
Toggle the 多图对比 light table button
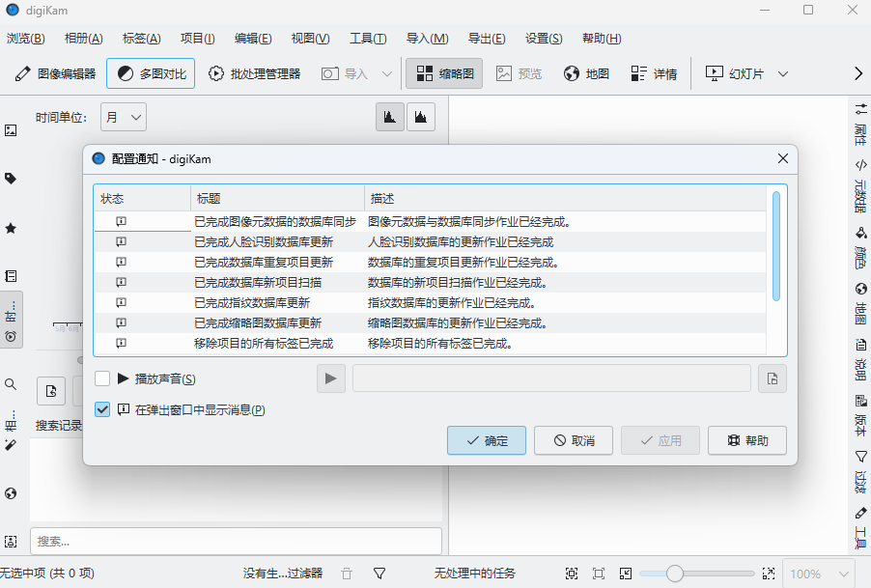(151, 73)
